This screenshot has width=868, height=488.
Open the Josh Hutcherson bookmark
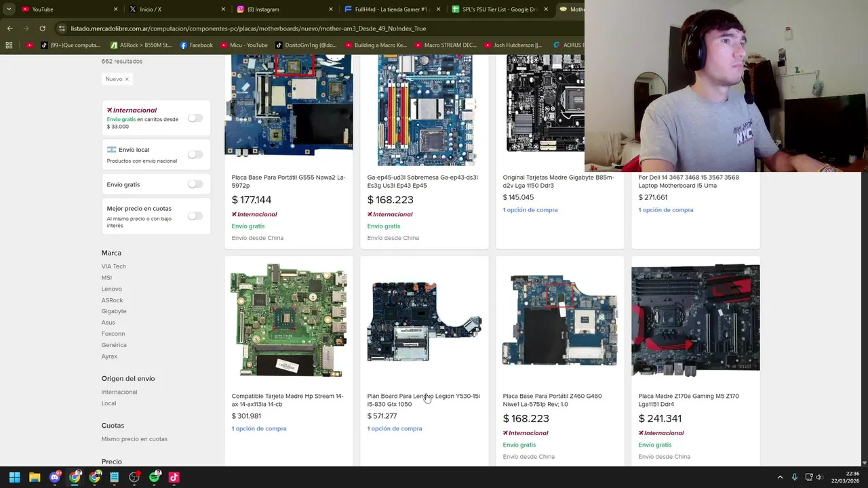click(513, 45)
